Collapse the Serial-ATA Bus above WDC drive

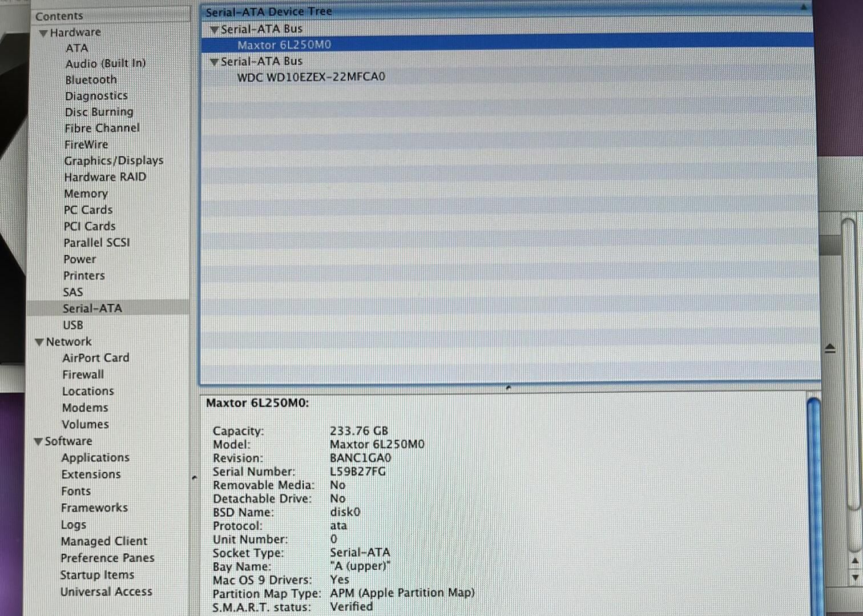click(x=215, y=62)
